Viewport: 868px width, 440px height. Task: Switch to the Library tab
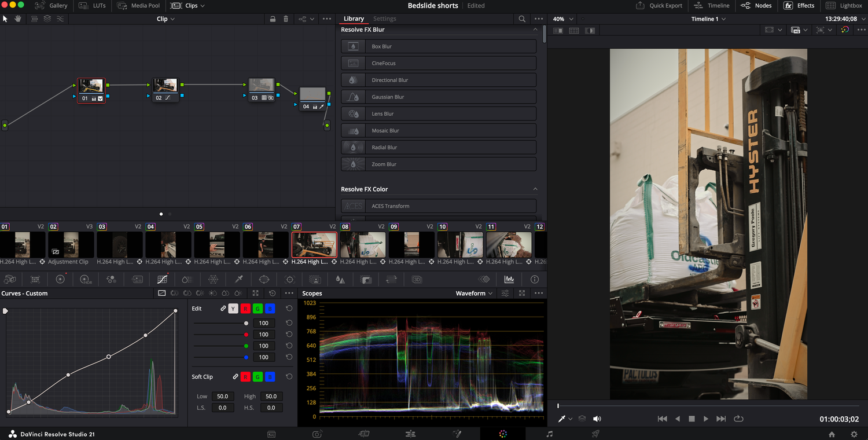[x=354, y=19]
